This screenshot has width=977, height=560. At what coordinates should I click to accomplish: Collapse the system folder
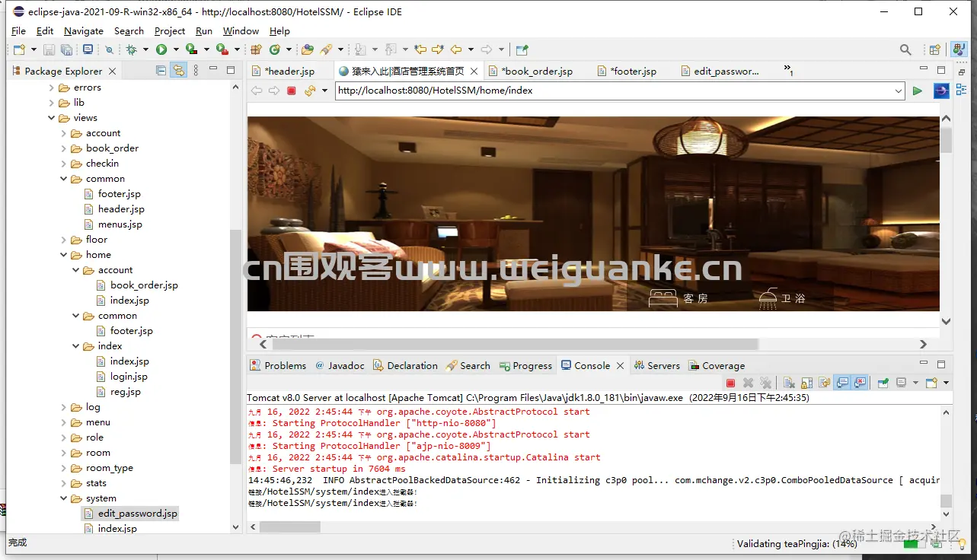click(x=64, y=498)
